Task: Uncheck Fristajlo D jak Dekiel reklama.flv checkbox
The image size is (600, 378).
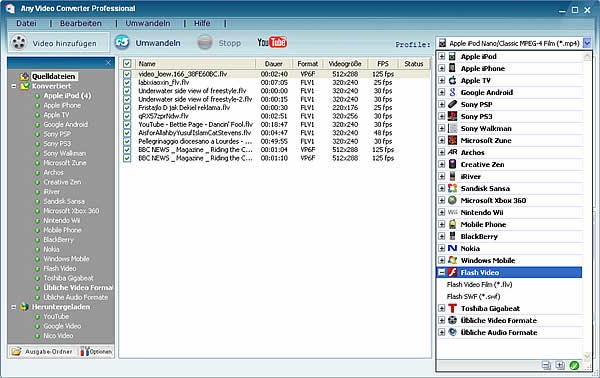Action: pyautogui.click(x=127, y=108)
